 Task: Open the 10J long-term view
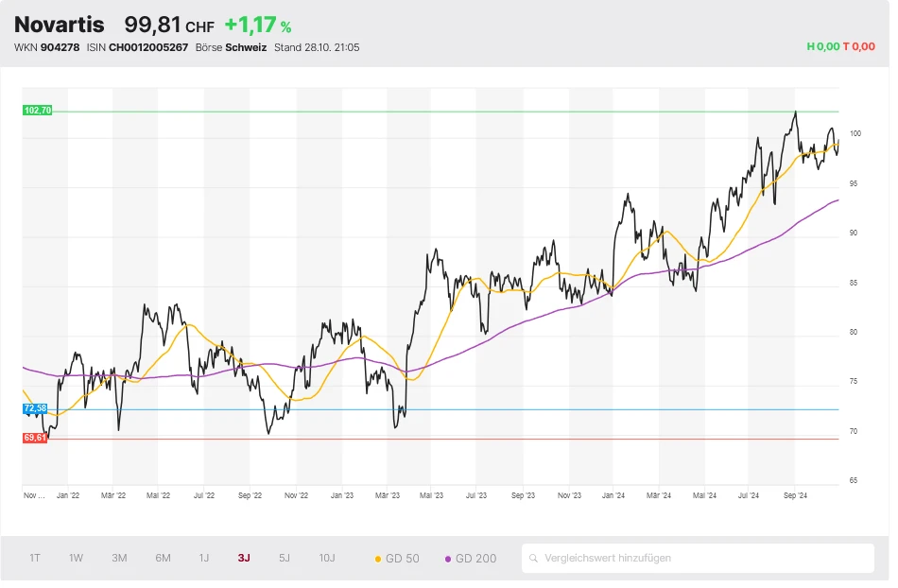pyautogui.click(x=326, y=558)
